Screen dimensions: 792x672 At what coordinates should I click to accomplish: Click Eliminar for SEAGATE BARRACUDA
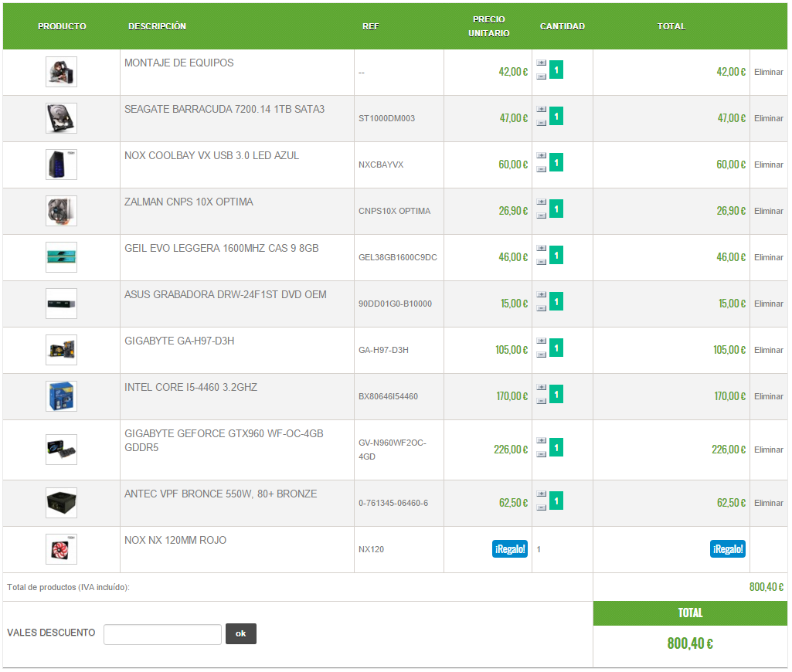point(768,119)
